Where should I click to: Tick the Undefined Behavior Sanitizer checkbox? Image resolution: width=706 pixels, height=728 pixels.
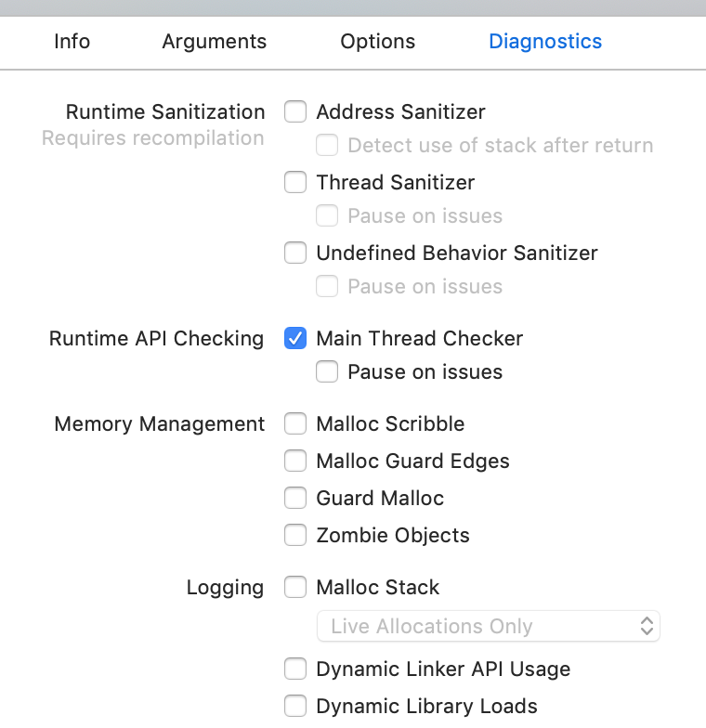point(295,253)
